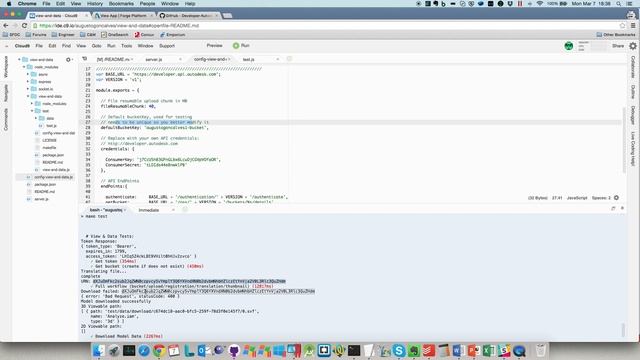Expand the socket.io folder
Image resolution: width=640 pixels, height=360 pixels.
28,89
